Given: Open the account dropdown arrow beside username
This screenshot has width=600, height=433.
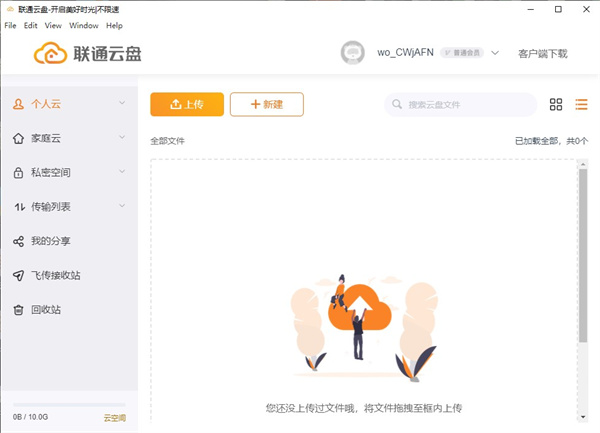Looking at the screenshot, I should pos(495,53).
